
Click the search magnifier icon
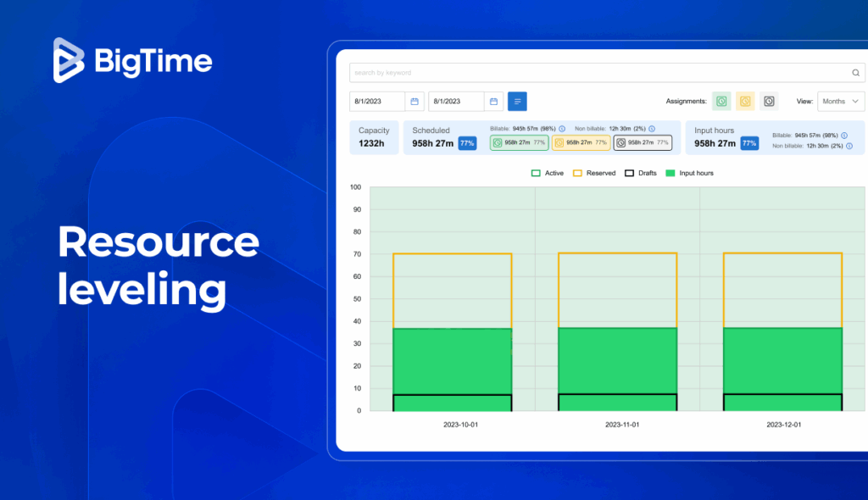coord(855,73)
